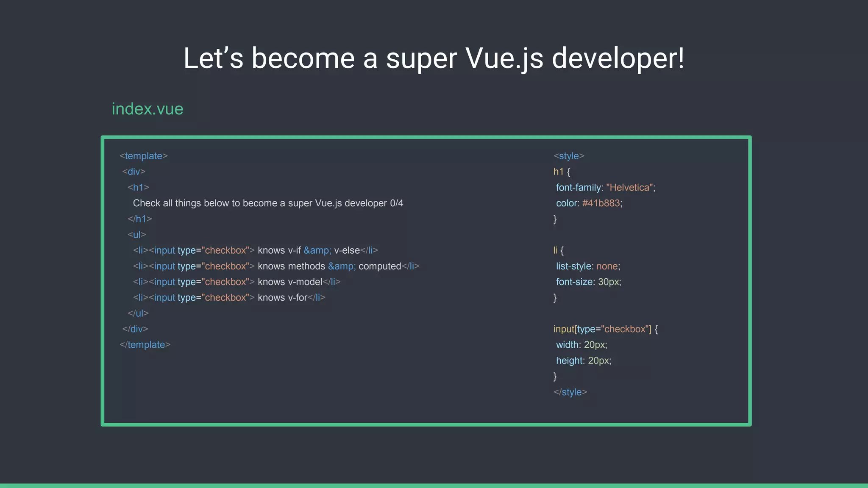Viewport: 868px width, 488px height.
Task: Click the 'knows methods &amp; computed' list item line
Action: point(276,266)
